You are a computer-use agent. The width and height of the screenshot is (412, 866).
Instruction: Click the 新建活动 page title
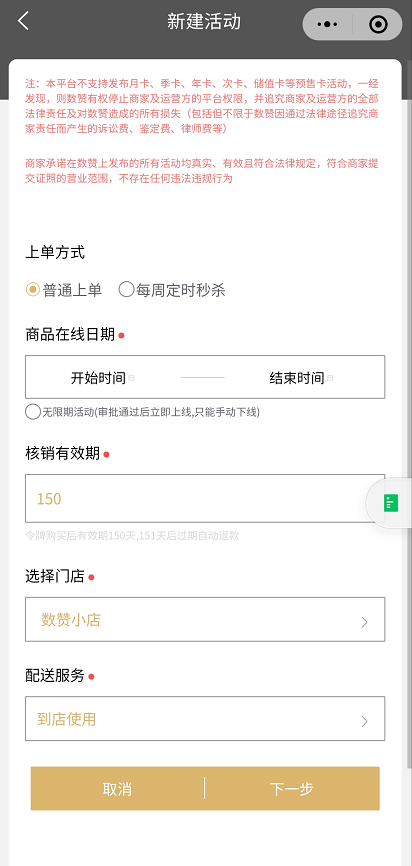point(204,22)
